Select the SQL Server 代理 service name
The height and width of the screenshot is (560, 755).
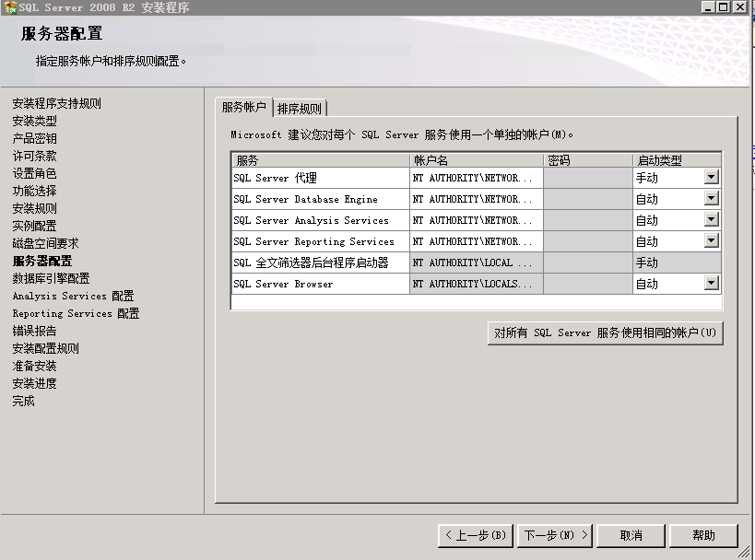point(321,178)
